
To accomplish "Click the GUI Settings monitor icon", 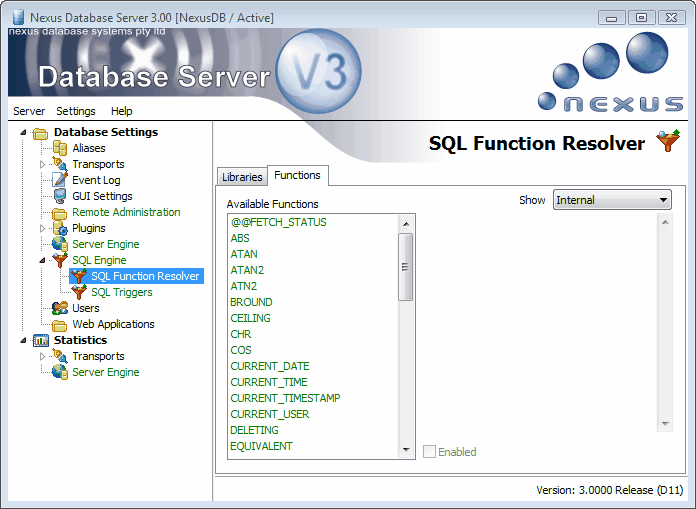I will (x=59, y=196).
